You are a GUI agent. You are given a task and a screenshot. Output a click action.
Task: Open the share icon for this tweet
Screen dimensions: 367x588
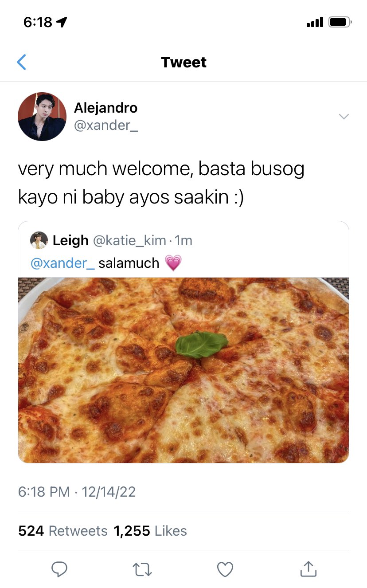coord(308,568)
